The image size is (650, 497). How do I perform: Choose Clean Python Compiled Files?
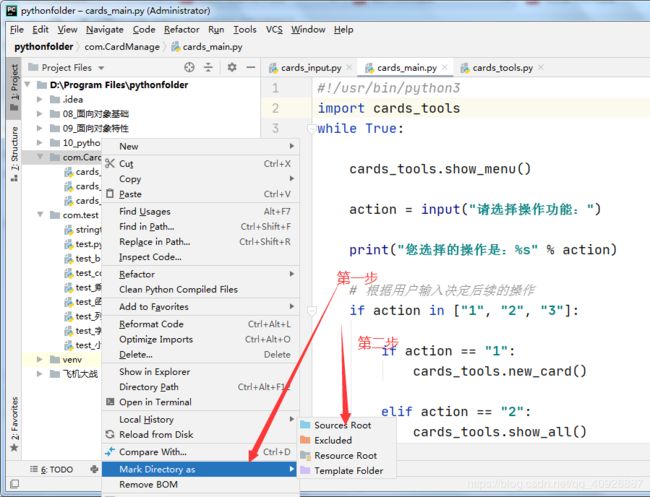[200, 289]
